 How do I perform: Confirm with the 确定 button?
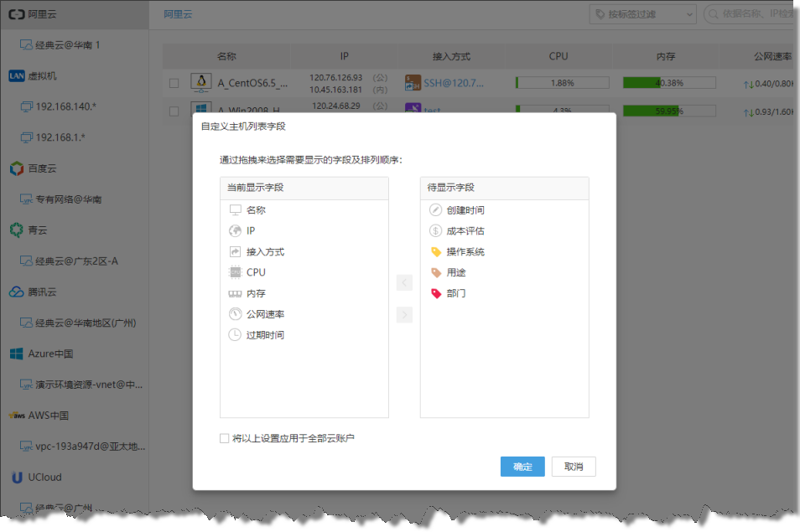[x=522, y=467]
